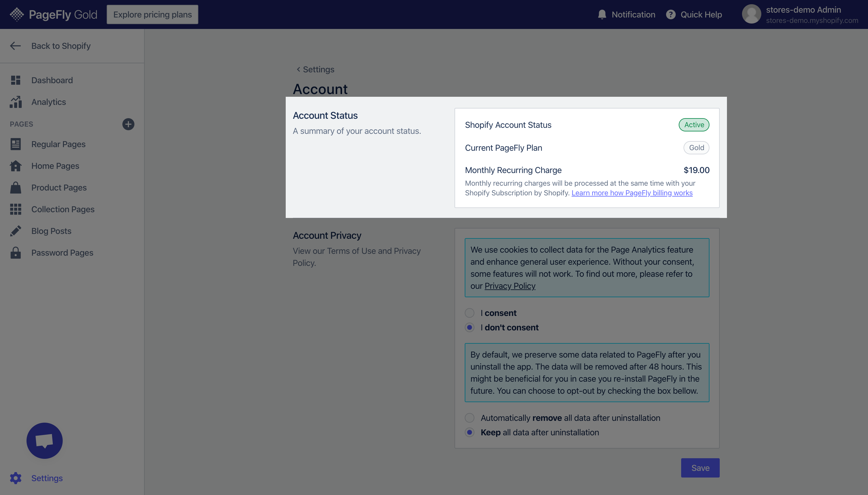Image resolution: width=868 pixels, height=495 pixels.
Task: Click the Dashboard grid icon
Action: point(16,80)
